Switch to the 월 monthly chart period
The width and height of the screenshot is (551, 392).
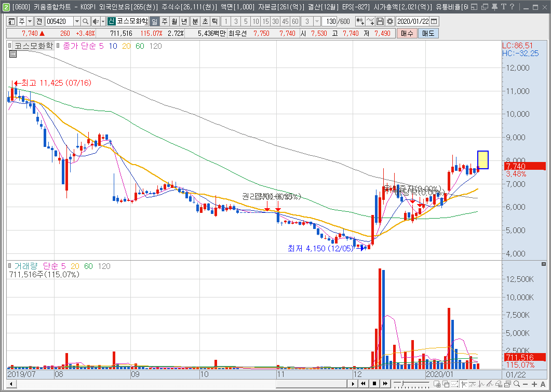click(x=174, y=21)
